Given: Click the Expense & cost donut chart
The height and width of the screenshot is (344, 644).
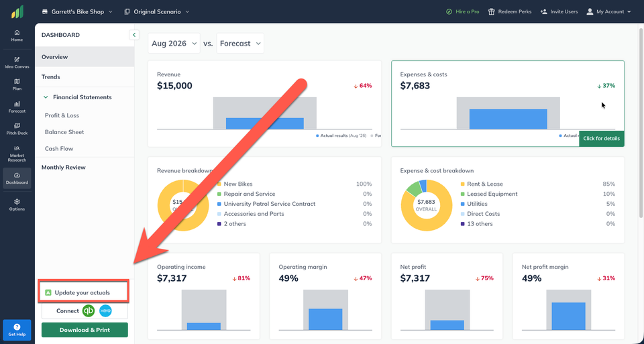Looking at the screenshot, I should [x=426, y=205].
